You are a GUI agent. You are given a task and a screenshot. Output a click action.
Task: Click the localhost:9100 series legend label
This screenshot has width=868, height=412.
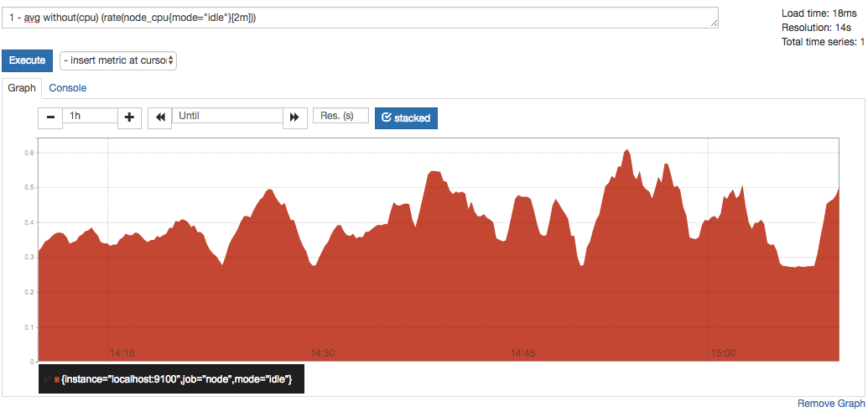pyautogui.click(x=177, y=381)
